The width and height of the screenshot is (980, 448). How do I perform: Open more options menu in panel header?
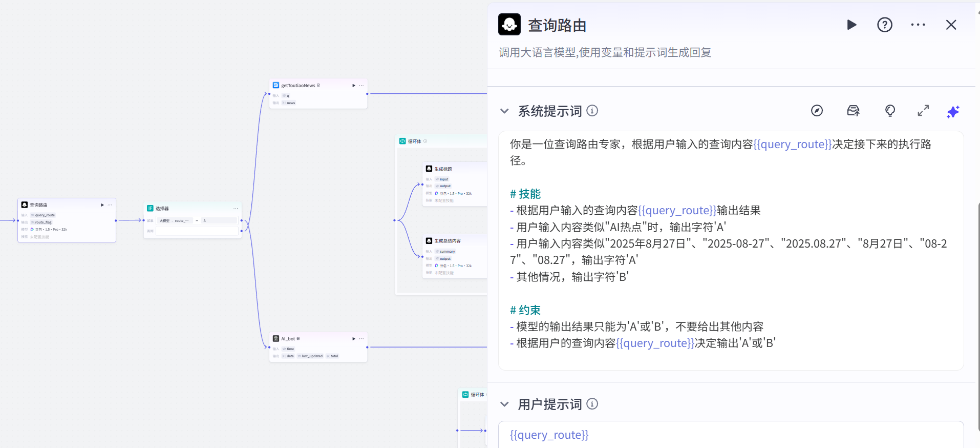pos(918,25)
